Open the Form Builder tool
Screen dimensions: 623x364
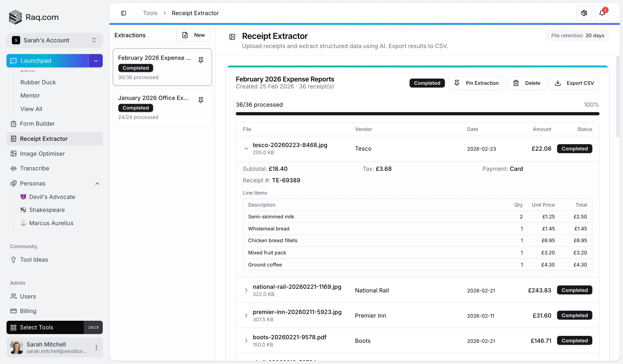[x=37, y=123]
